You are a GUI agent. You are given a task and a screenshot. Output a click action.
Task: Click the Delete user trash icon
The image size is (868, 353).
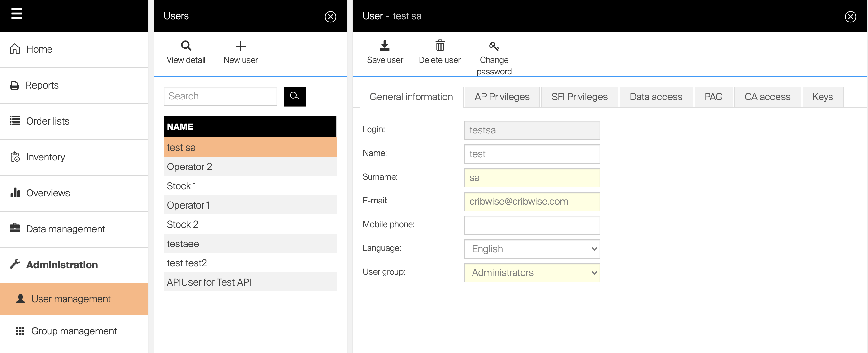(440, 46)
